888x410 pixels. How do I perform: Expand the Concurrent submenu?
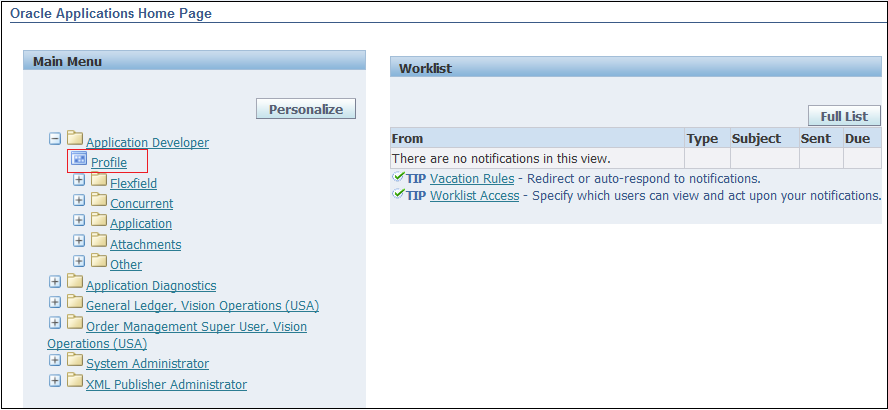(x=79, y=200)
